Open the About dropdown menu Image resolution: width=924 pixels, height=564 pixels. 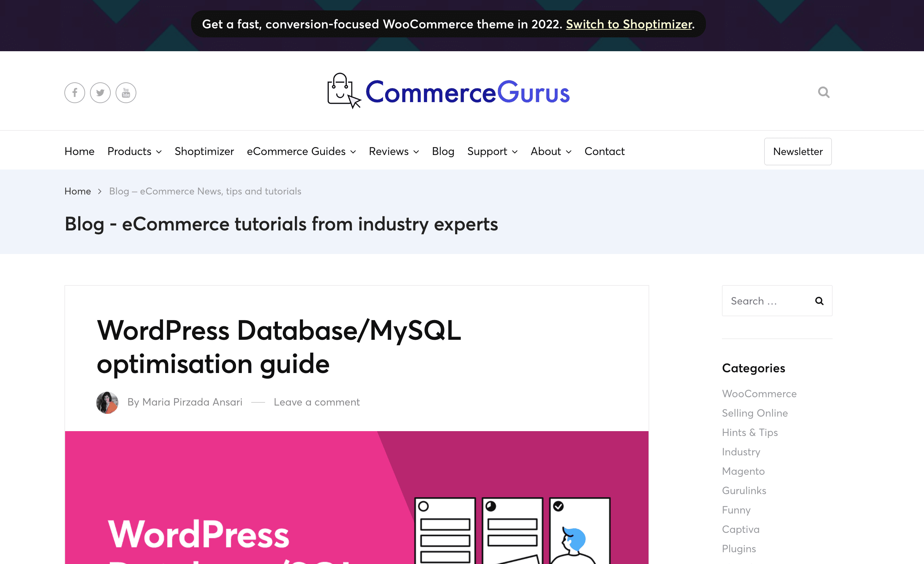[551, 152]
